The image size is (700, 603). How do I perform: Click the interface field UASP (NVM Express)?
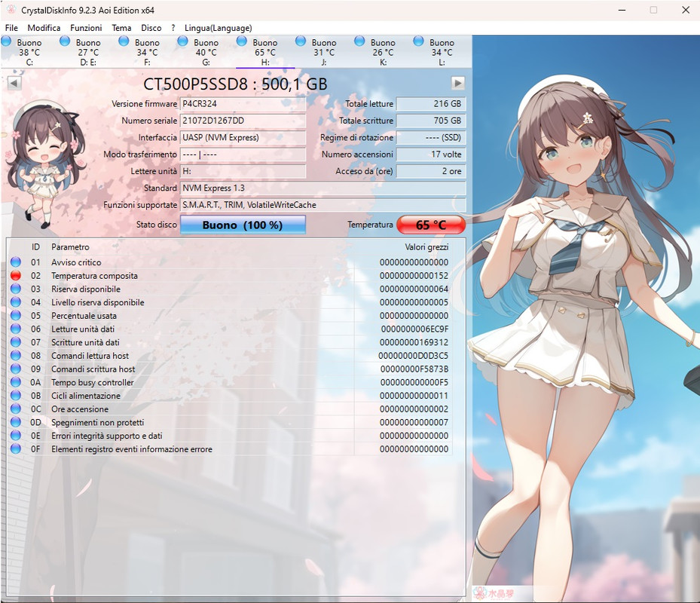pyautogui.click(x=243, y=138)
